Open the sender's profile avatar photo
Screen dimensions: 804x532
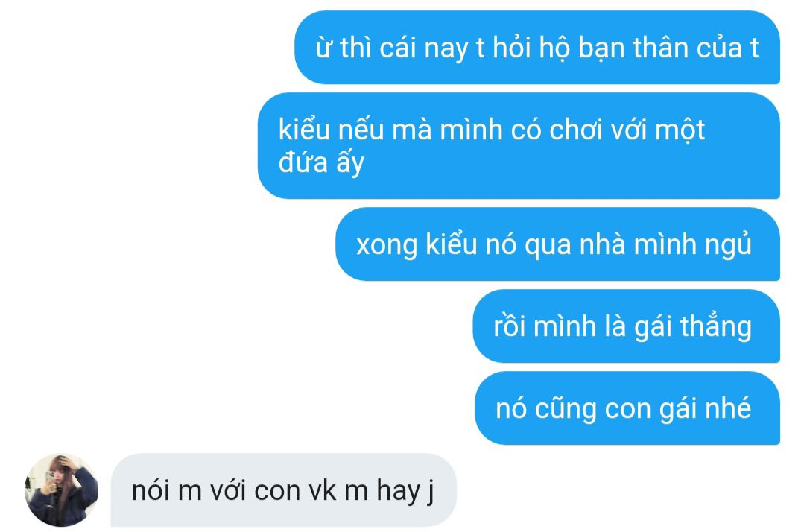coord(61,490)
